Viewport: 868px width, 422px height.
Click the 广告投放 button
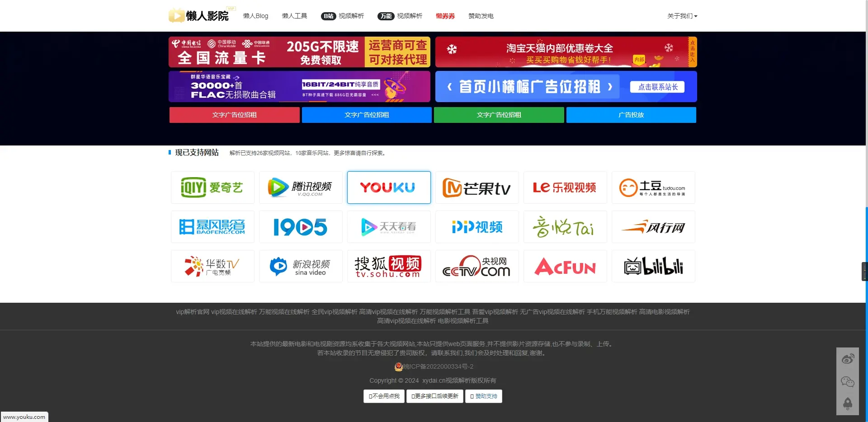631,115
